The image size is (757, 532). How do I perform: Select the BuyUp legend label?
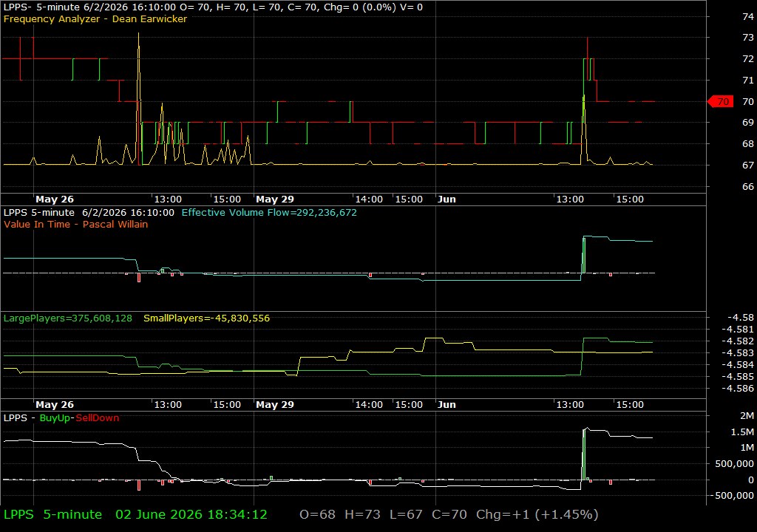click(55, 418)
